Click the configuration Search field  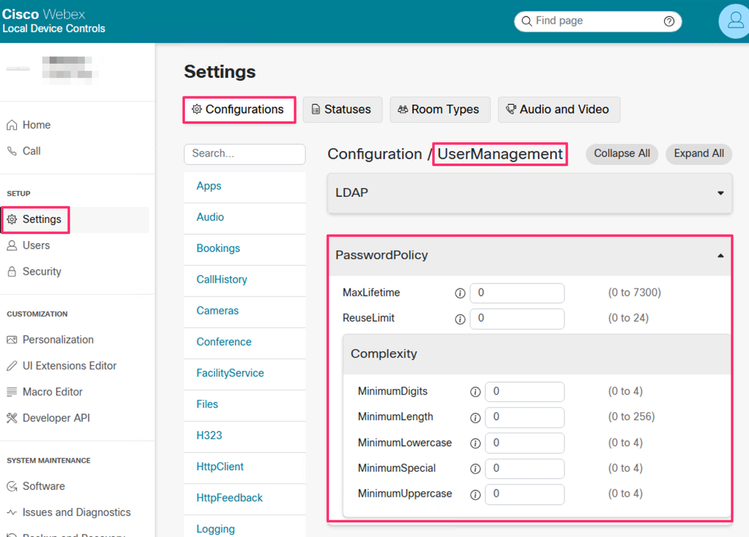(245, 154)
